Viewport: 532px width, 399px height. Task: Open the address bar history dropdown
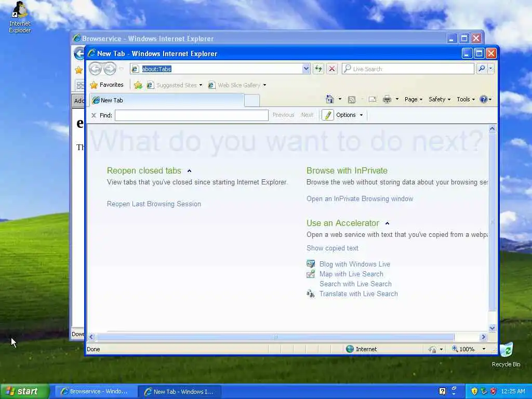tap(306, 69)
